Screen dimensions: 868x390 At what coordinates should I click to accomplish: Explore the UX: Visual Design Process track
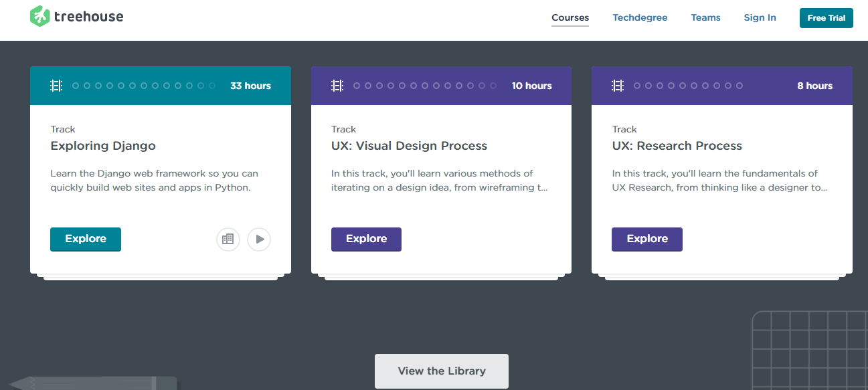point(366,239)
